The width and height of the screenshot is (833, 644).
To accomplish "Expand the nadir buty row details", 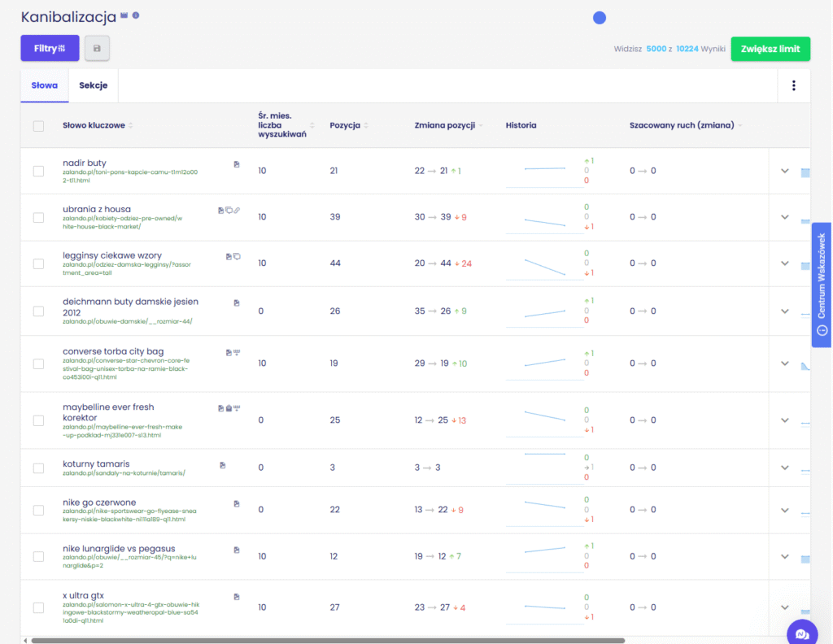I will point(785,171).
